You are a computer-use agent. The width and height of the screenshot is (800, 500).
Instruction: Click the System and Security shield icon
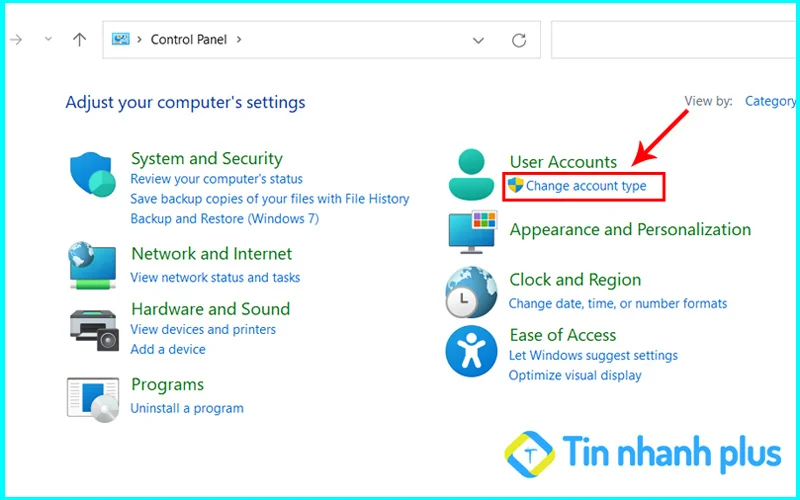click(x=93, y=174)
